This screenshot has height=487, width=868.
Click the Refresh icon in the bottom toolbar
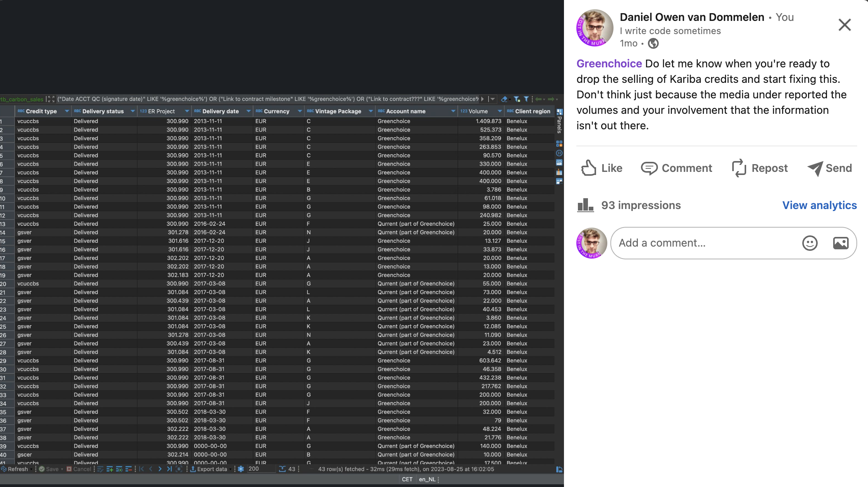[x=4, y=469]
